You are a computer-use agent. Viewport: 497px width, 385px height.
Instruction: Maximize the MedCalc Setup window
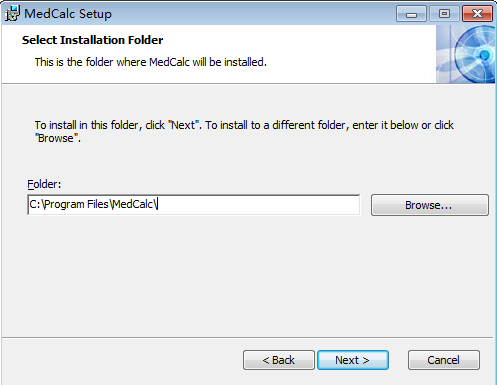(x=444, y=14)
